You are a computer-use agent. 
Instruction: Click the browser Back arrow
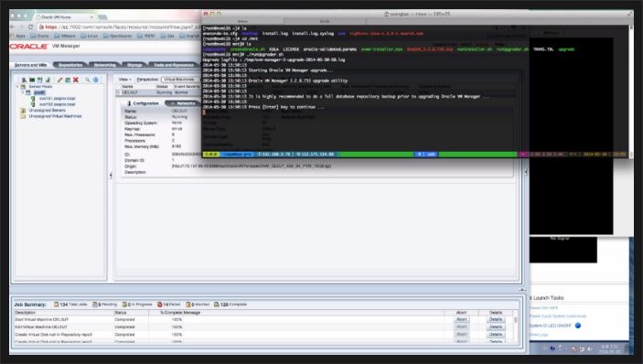(x=13, y=27)
